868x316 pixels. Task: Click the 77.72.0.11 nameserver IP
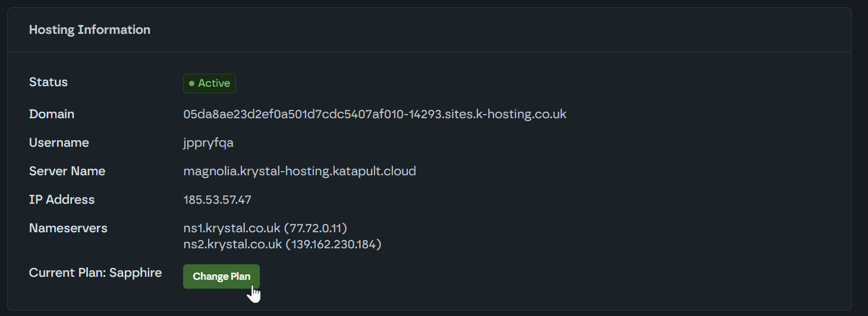coord(316,228)
